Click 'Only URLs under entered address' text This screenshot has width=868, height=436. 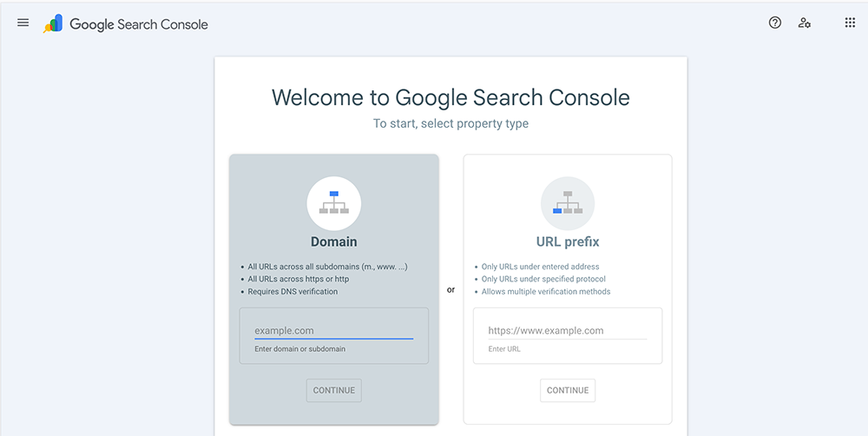tap(540, 267)
